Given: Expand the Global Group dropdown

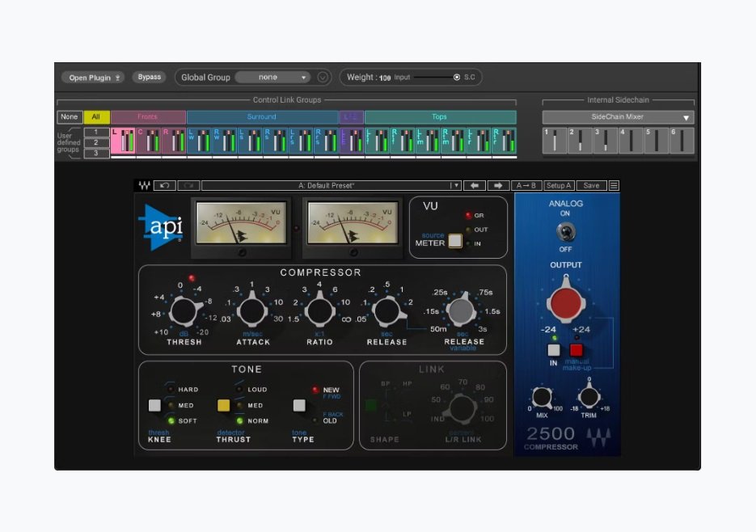Looking at the screenshot, I should click(x=272, y=78).
